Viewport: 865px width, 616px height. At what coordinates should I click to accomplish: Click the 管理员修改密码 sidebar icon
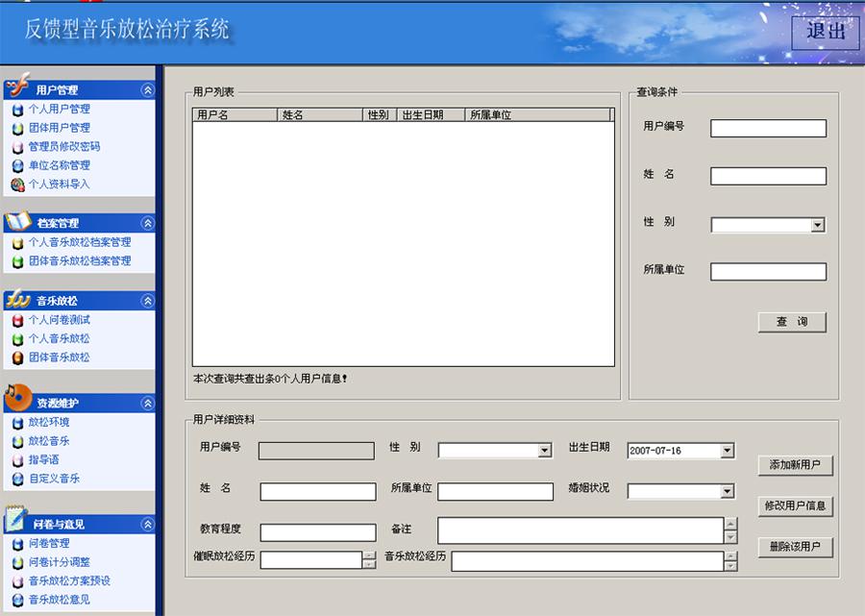pos(17,147)
